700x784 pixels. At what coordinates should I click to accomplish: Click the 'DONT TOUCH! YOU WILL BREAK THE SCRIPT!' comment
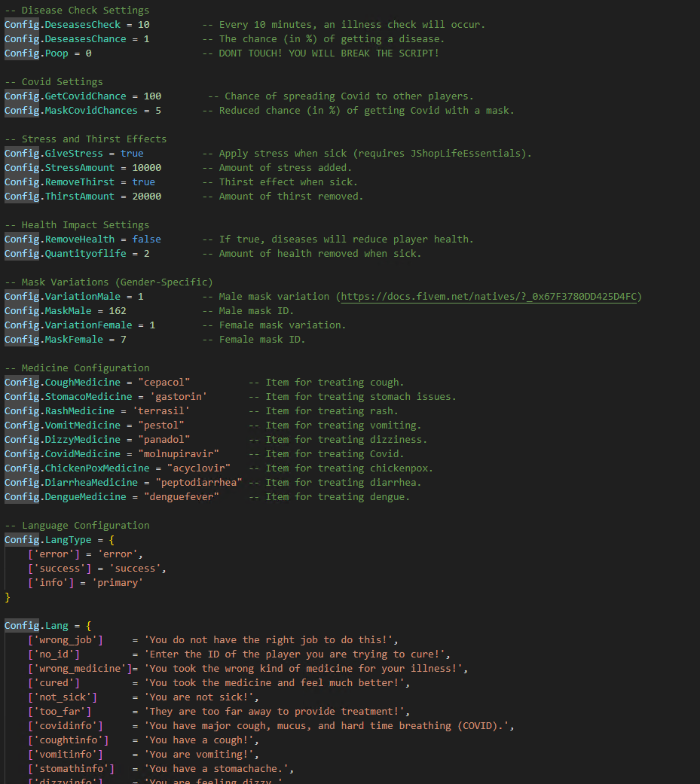coord(329,53)
